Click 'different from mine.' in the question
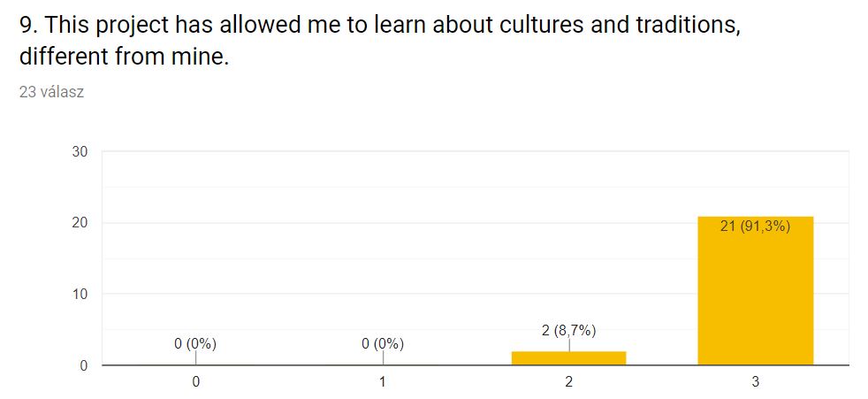 [x=124, y=57]
